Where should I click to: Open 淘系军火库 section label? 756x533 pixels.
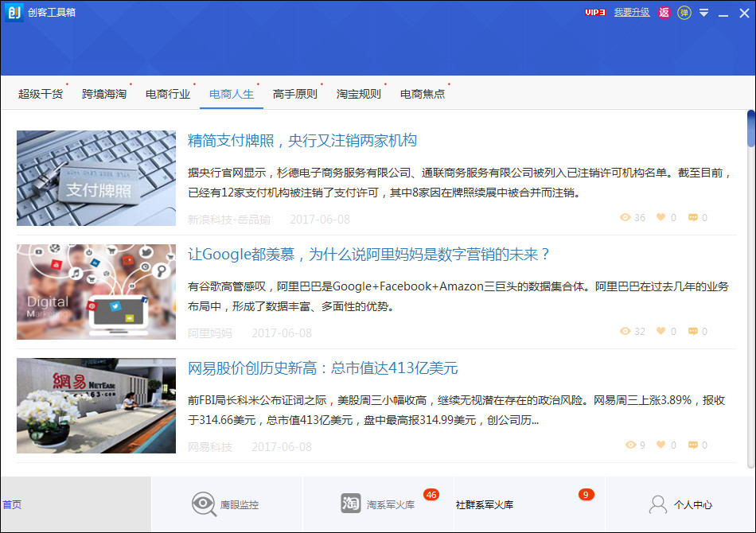coord(391,504)
